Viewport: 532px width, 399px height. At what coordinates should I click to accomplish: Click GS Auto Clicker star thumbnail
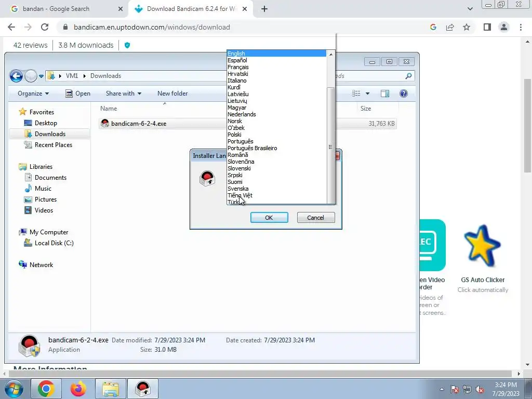tap(483, 246)
